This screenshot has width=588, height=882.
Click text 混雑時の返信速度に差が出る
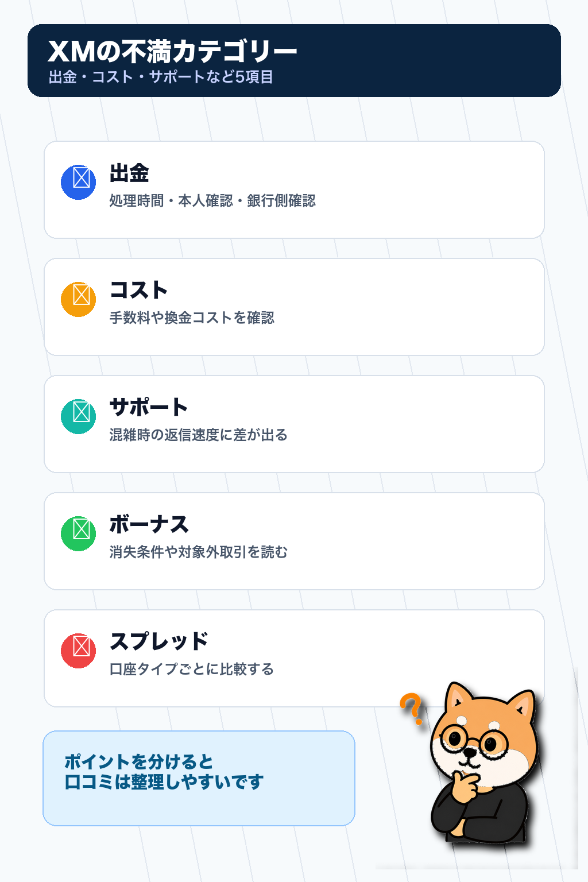coord(198,435)
